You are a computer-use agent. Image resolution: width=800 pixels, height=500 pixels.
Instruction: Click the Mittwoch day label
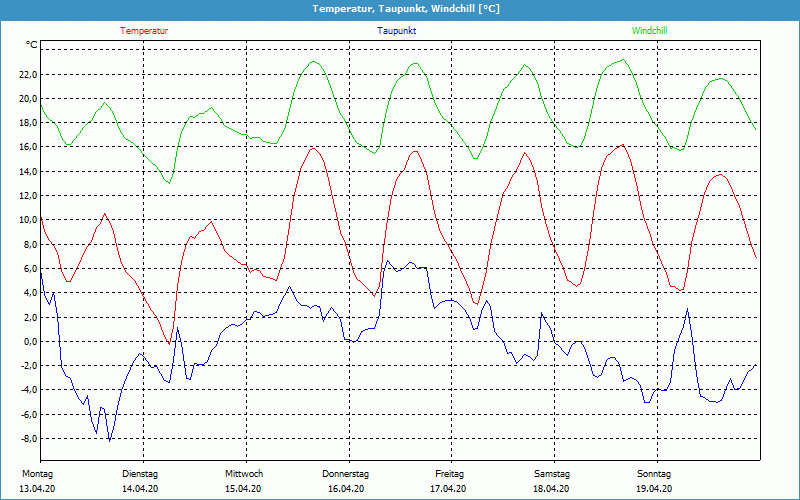tap(244, 474)
